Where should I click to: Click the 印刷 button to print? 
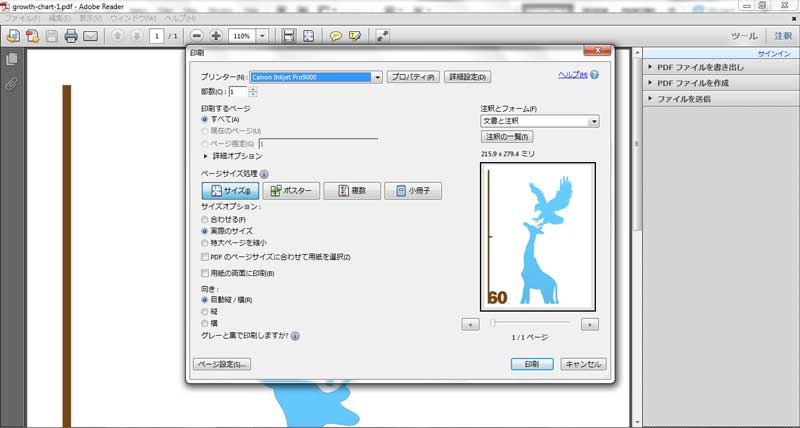532,364
